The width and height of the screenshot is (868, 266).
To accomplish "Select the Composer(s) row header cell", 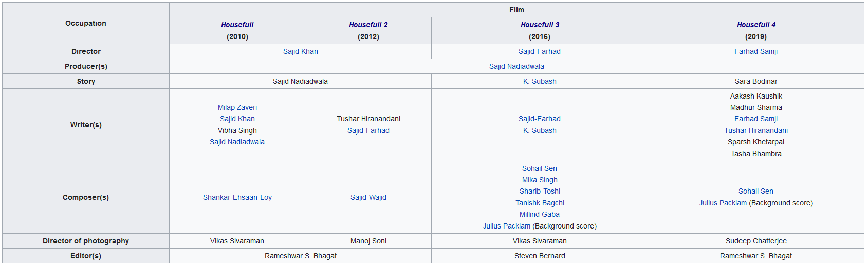I will coord(86,197).
